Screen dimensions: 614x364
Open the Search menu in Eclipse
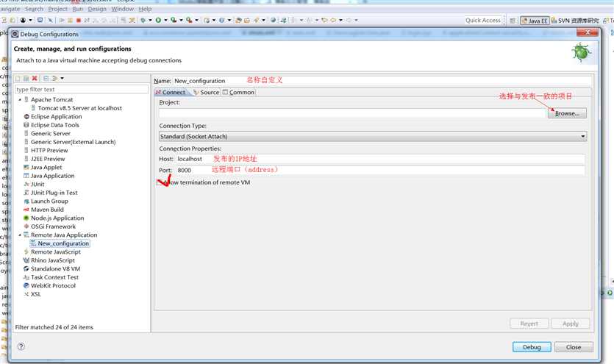click(x=34, y=9)
